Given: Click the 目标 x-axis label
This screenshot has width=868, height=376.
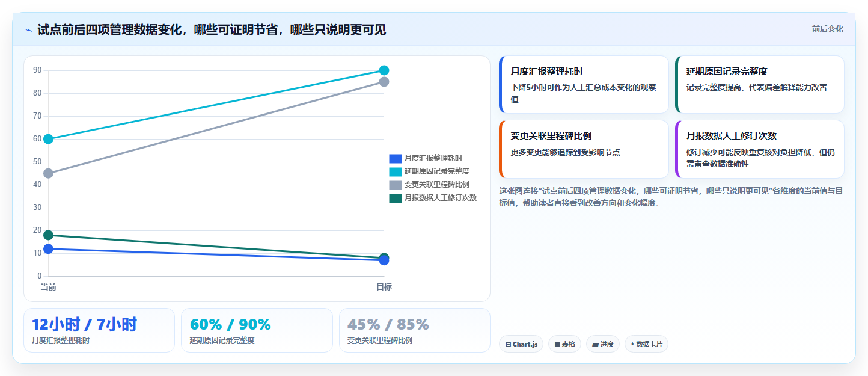Looking at the screenshot, I should (x=384, y=287).
